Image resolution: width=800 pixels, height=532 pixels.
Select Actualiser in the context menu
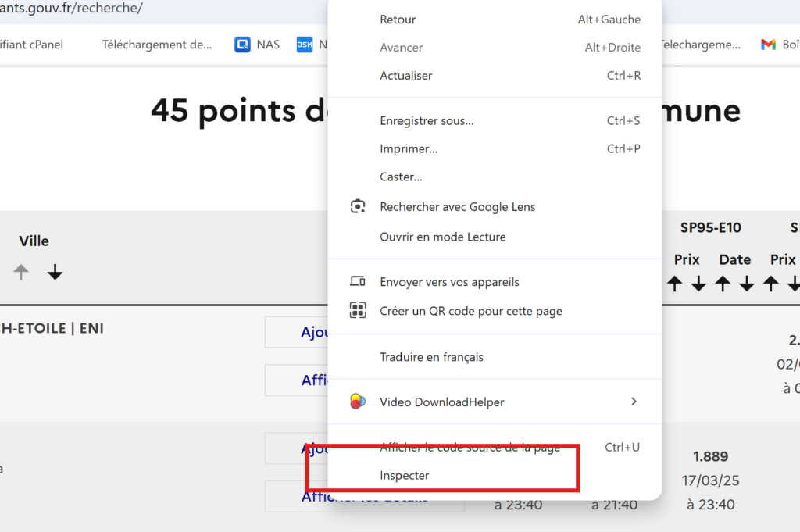406,76
